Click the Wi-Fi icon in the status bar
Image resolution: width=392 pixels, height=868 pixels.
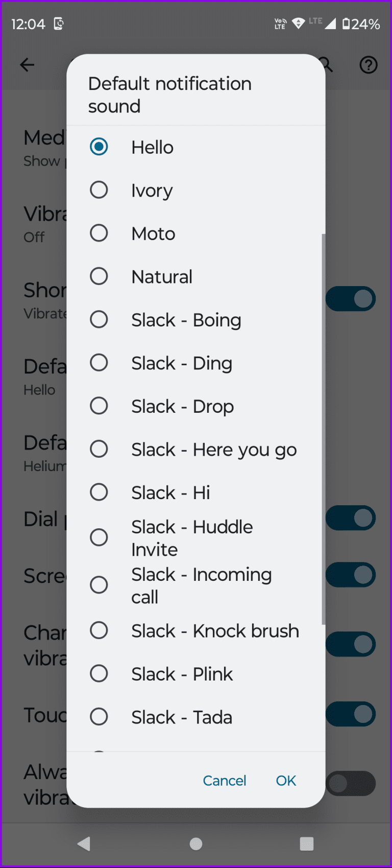click(x=298, y=22)
